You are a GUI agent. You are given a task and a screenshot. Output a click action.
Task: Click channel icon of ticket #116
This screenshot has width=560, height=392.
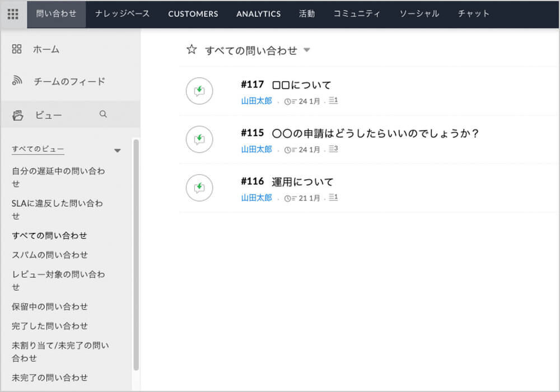click(199, 188)
